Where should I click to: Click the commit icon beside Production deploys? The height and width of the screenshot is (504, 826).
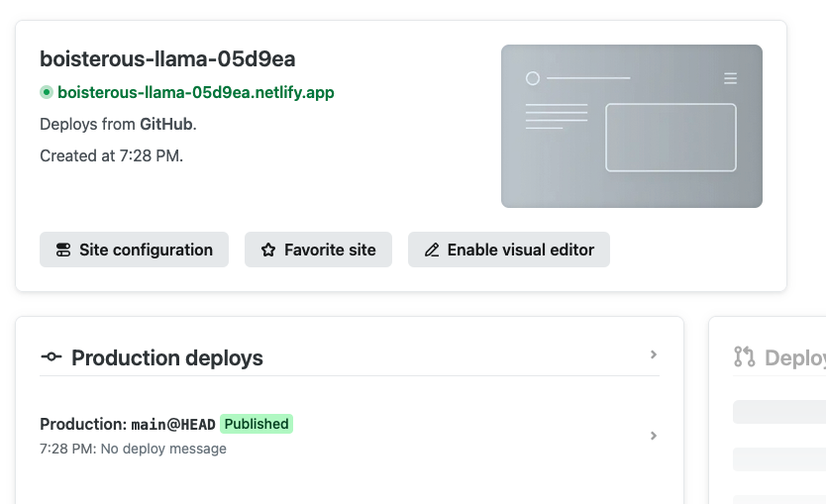(x=51, y=357)
